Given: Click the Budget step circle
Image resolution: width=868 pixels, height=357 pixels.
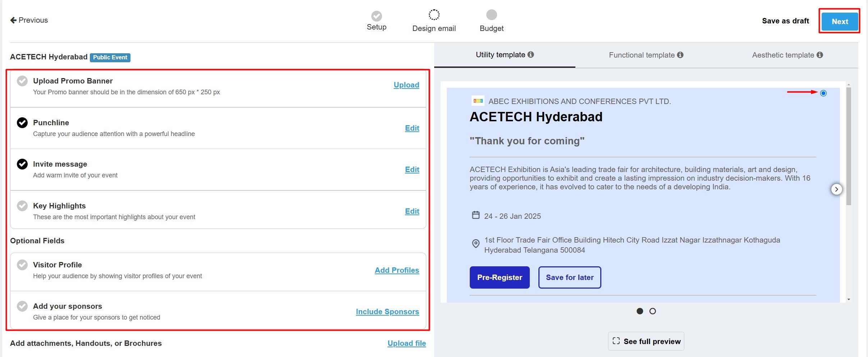Looking at the screenshot, I should click(491, 15).
